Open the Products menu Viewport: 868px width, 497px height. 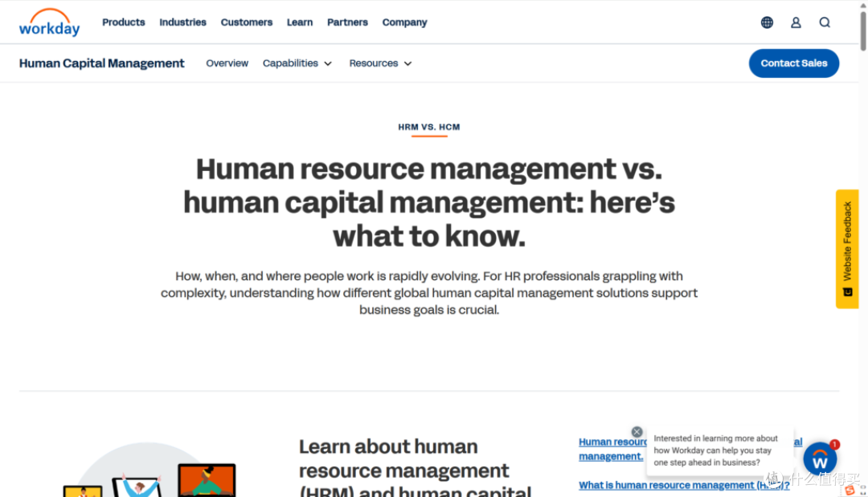(x=124, y=22)
